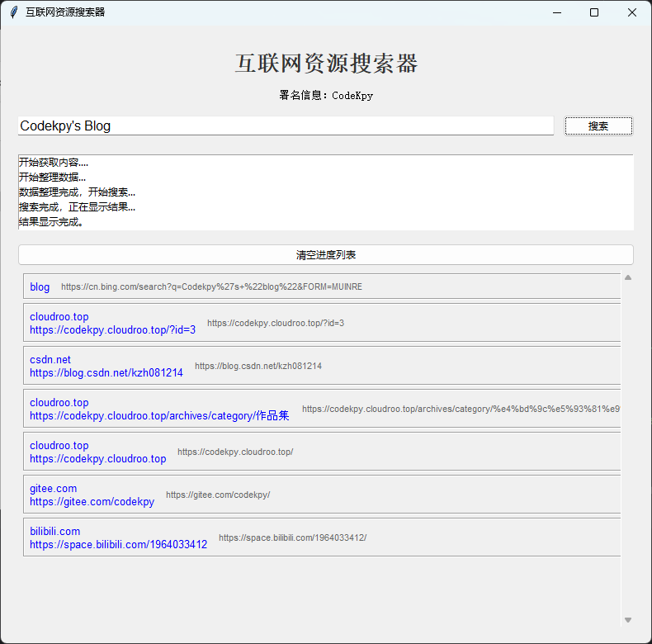This screenshot has height=644, width=652.
Task: Click the bilibili.com site name
Action: tap(55, 531)
